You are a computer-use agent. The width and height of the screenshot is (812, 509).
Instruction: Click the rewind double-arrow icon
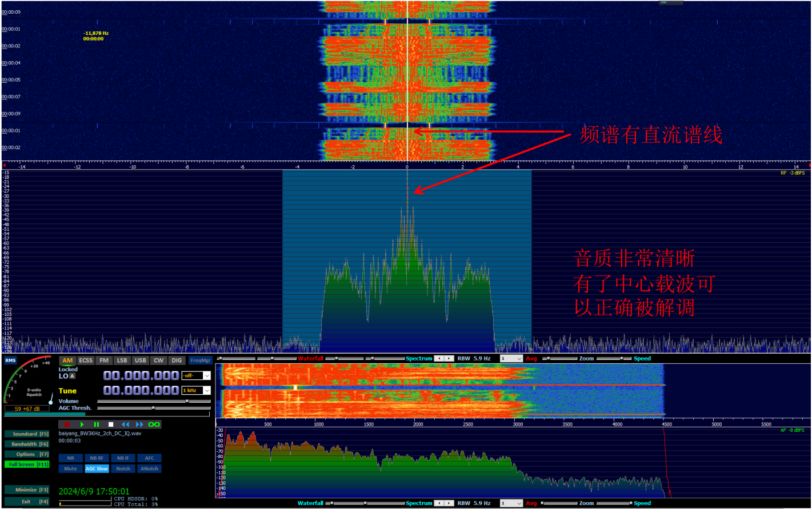[125, 424]
